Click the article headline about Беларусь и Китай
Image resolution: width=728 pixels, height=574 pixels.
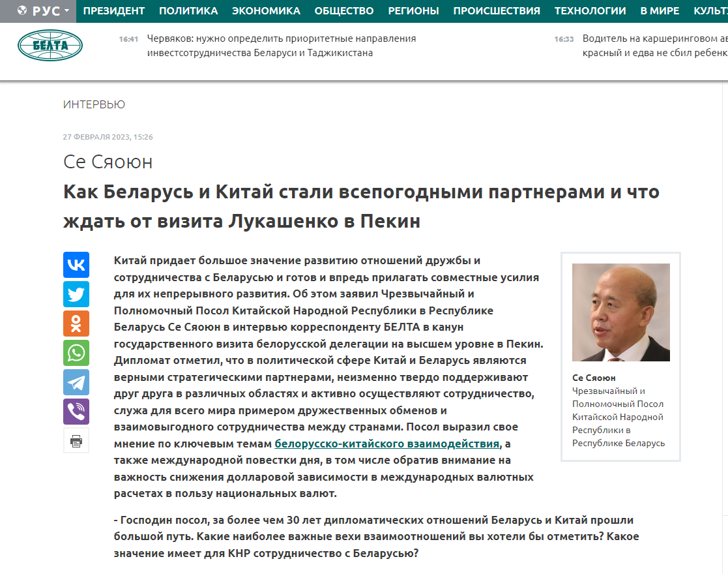361,206
